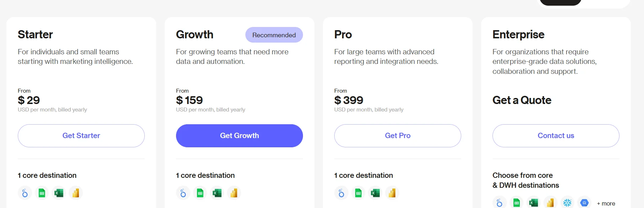Click Excel icon under Starter plan
This screenshot has height=208, width=644.
coord(59,193)
